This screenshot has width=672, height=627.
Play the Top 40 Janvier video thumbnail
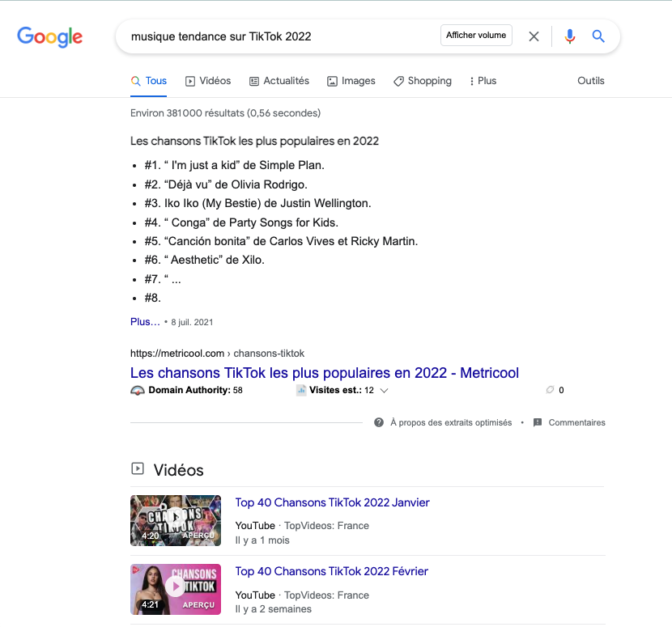click(x=176, y=520)
